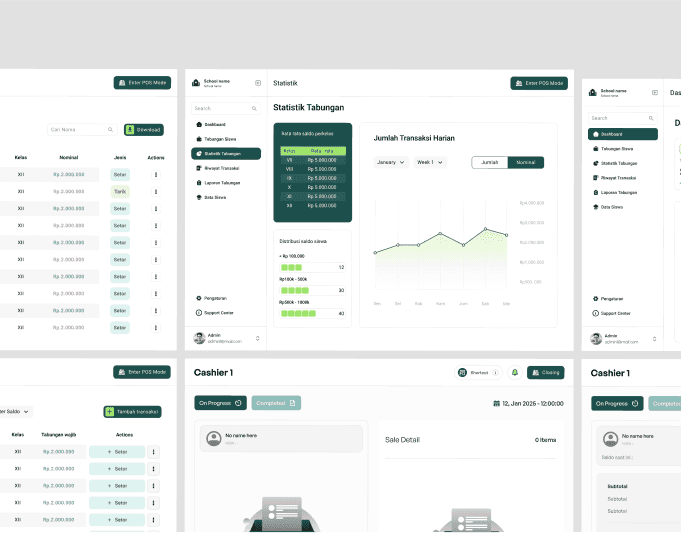Click the school logo icon in the right Dashboard screen
681x533 pixels.
pos(593,92)
